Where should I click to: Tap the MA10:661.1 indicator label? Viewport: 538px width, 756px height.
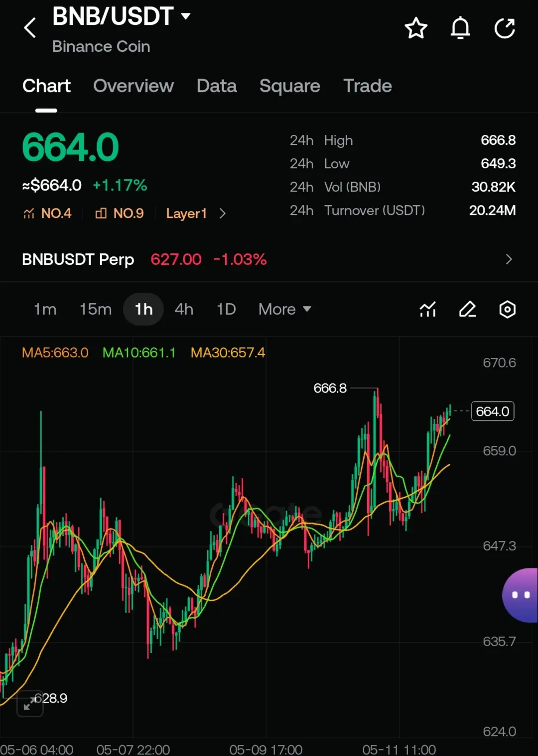[x=139, y=353]
